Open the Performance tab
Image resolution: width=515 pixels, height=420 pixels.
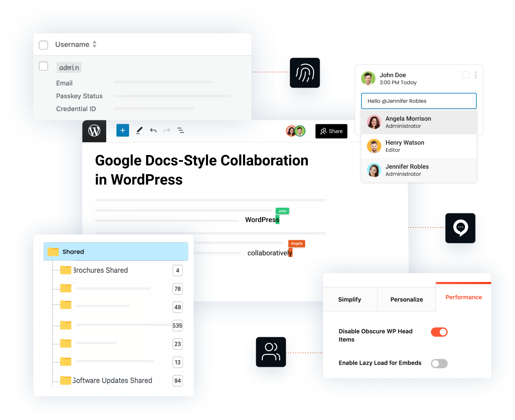point(464,297)
